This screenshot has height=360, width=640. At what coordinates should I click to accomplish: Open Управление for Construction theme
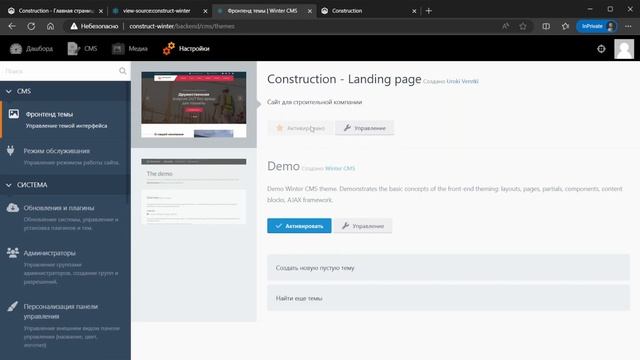point(364,128)
